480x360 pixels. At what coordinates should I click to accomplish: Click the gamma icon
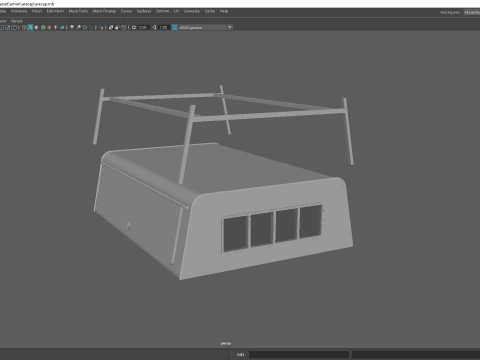(x=154, y=27)
